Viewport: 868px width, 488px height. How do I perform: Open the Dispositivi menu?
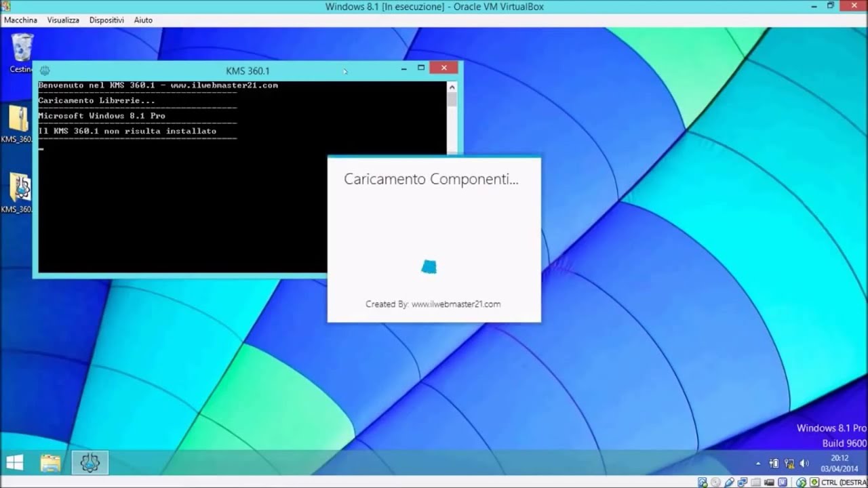(106, 20)
